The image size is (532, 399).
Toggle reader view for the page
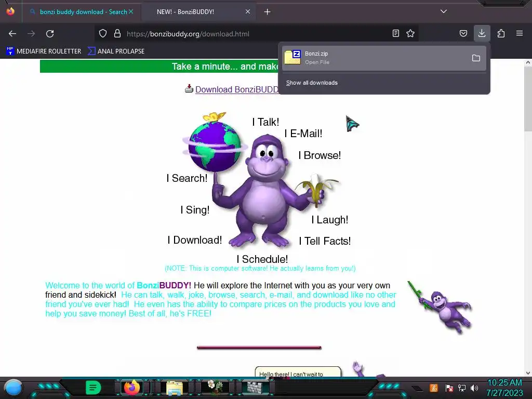tap(395, 33)
